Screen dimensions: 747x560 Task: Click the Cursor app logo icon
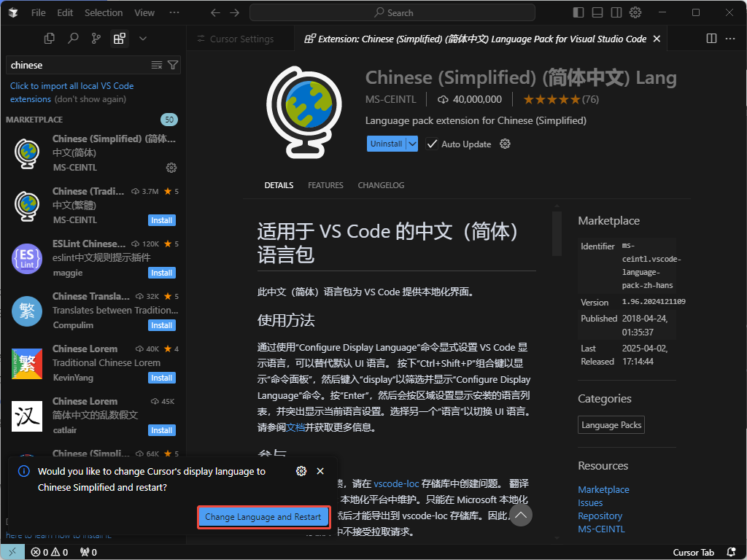[13, 13]
